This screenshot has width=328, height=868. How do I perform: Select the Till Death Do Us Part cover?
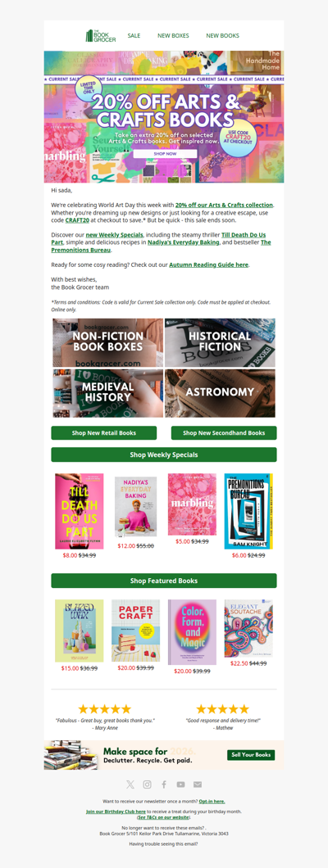pyautogui.click(x=80, y=511)
